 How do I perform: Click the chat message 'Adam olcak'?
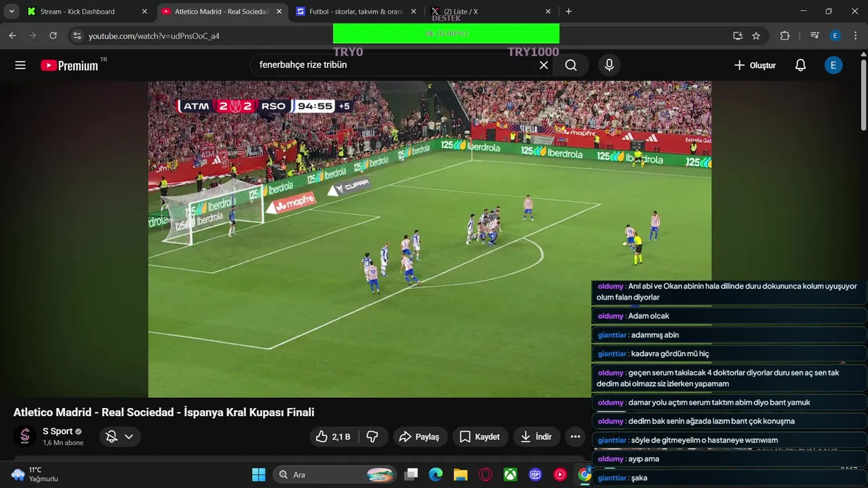649,316
